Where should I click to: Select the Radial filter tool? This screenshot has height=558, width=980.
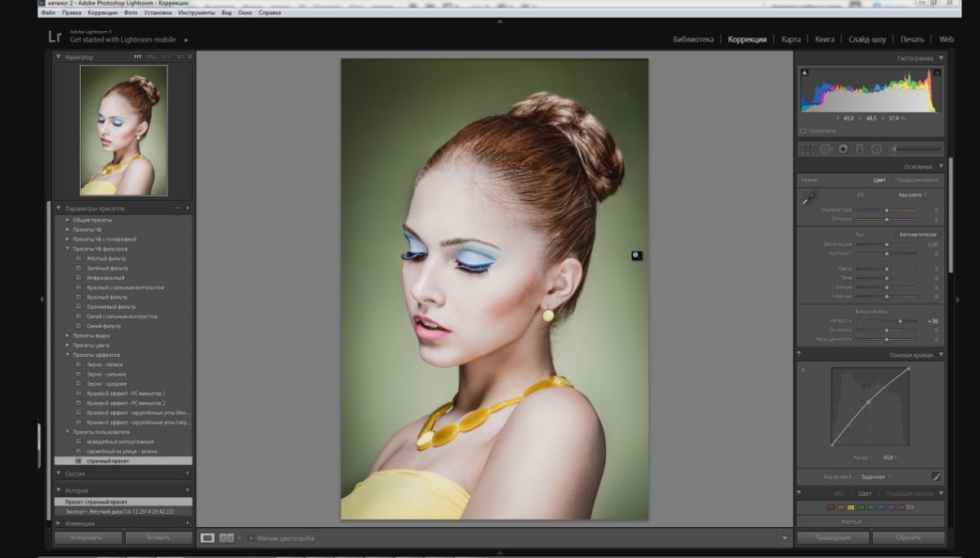(876, 149)
